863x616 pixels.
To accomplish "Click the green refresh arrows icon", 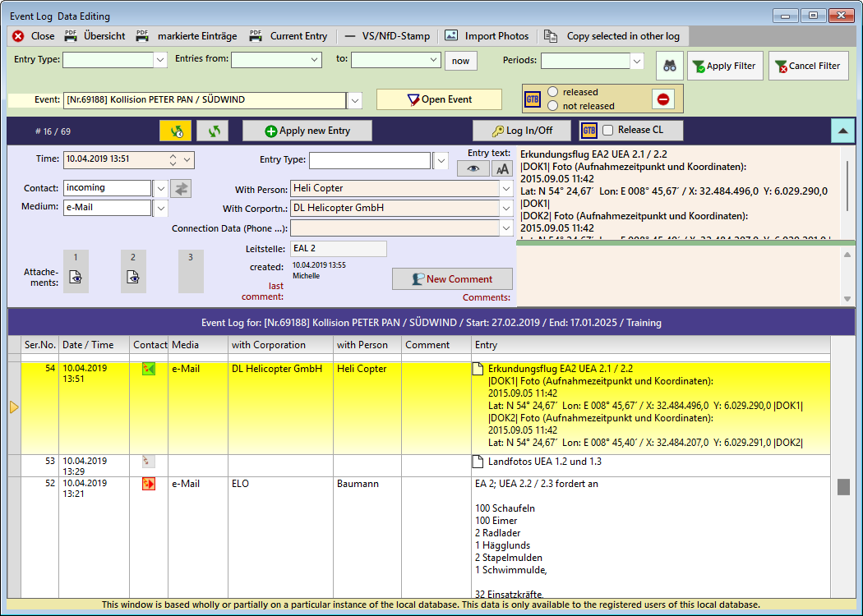I will coord(215,131).
